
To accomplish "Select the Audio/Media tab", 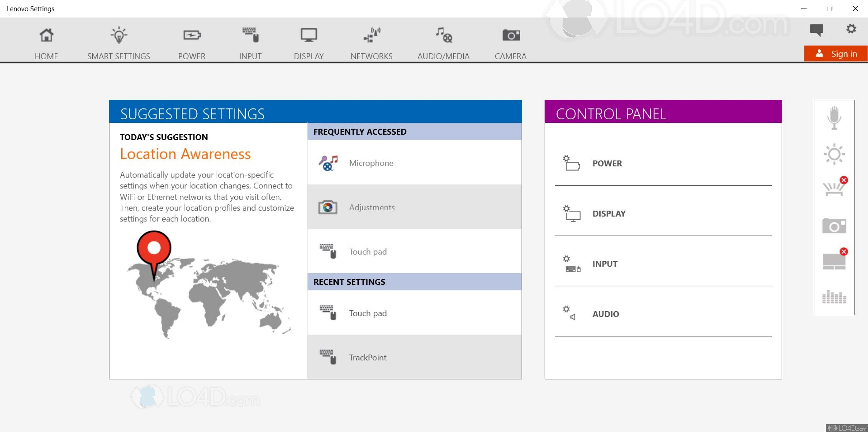I will [x=443, y=43].
